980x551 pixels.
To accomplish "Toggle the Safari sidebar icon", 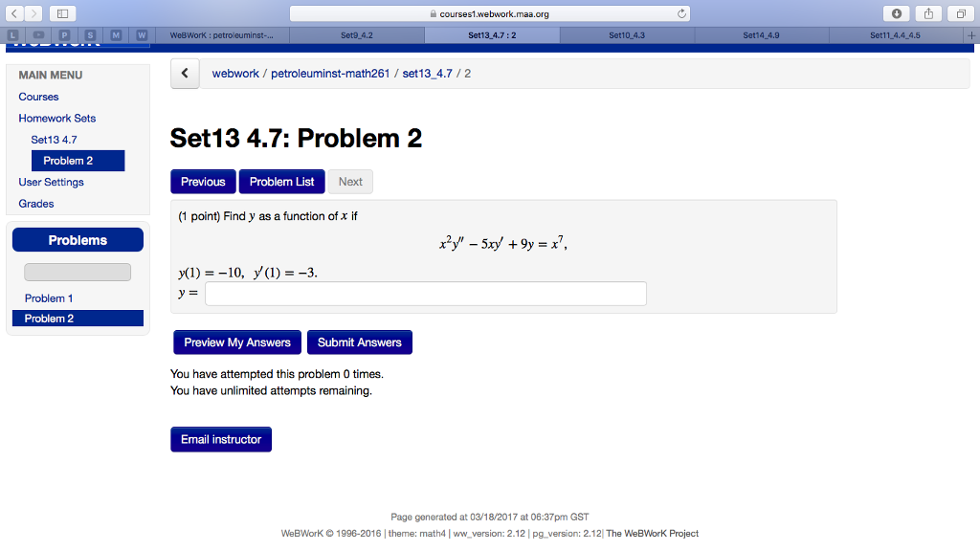I will pyautogui.click(x=61, y=13).
